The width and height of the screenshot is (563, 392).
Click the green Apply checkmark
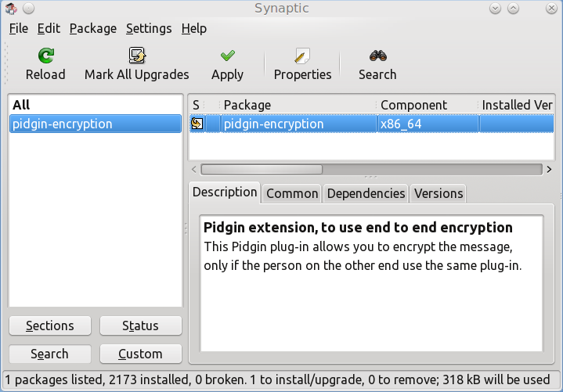(x=228, y=56)
